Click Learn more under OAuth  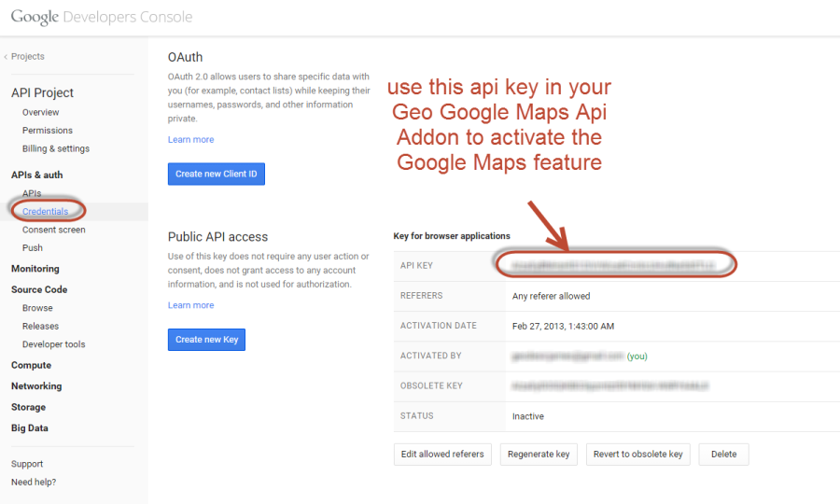coord(190,139)
